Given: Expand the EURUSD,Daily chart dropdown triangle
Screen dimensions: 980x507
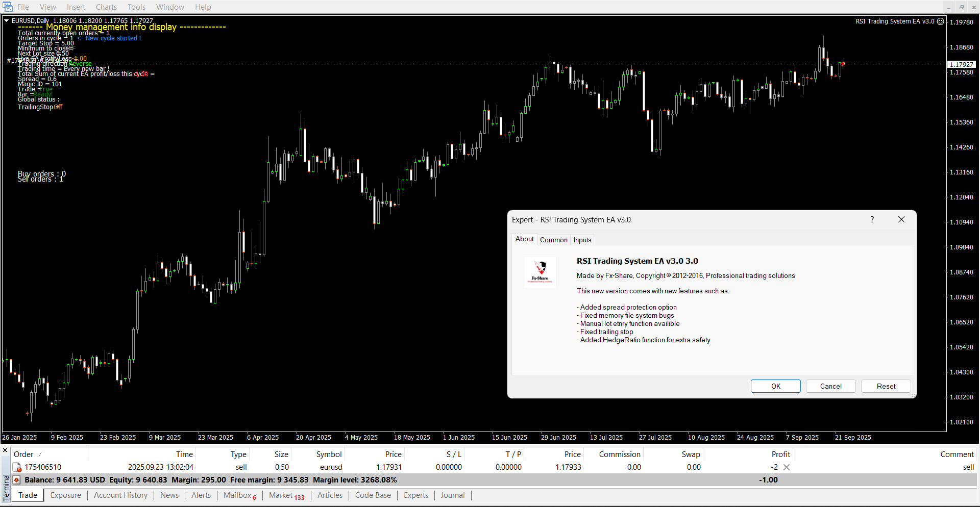Looking at the screenshot, I should pyautogui.click(x=7, y=21).
